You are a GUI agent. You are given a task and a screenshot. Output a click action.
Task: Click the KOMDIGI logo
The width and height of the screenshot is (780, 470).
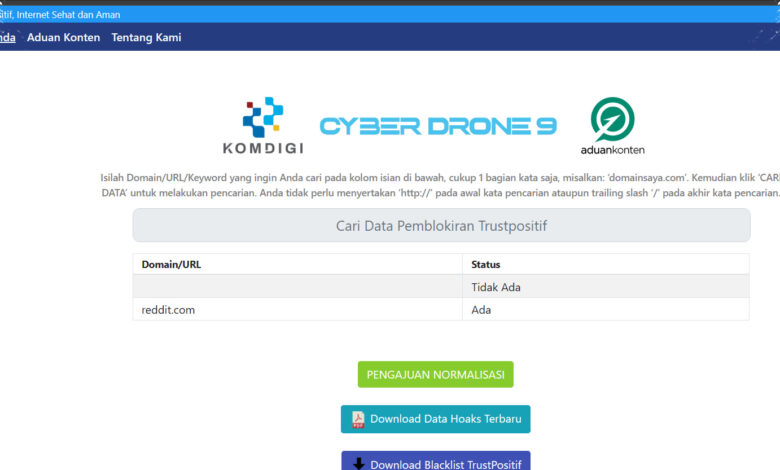tap(263, 125)
